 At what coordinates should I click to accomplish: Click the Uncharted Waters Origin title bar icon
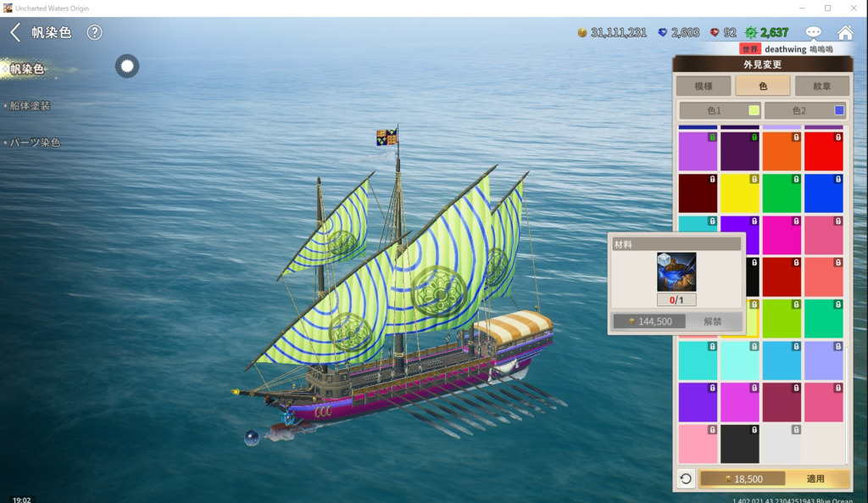7,8
